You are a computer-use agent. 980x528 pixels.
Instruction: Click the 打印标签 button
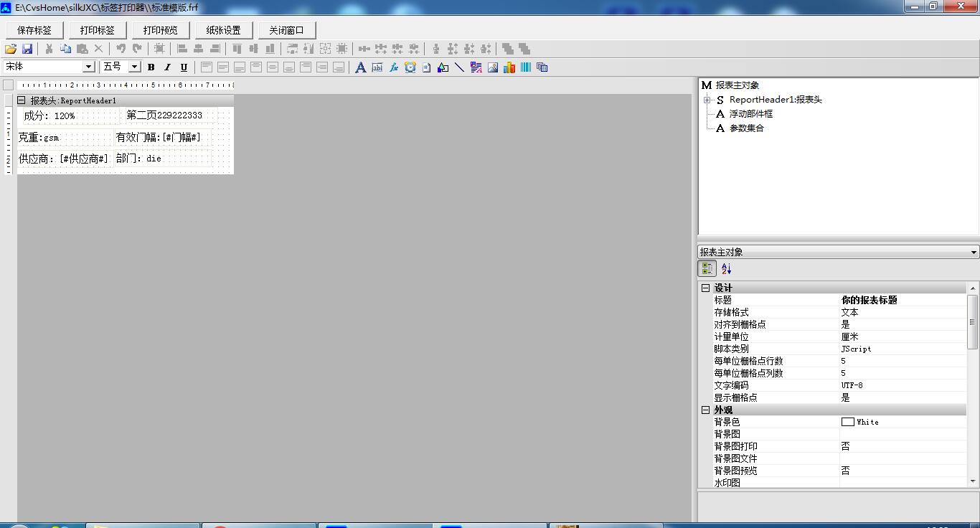click(98, 30)
